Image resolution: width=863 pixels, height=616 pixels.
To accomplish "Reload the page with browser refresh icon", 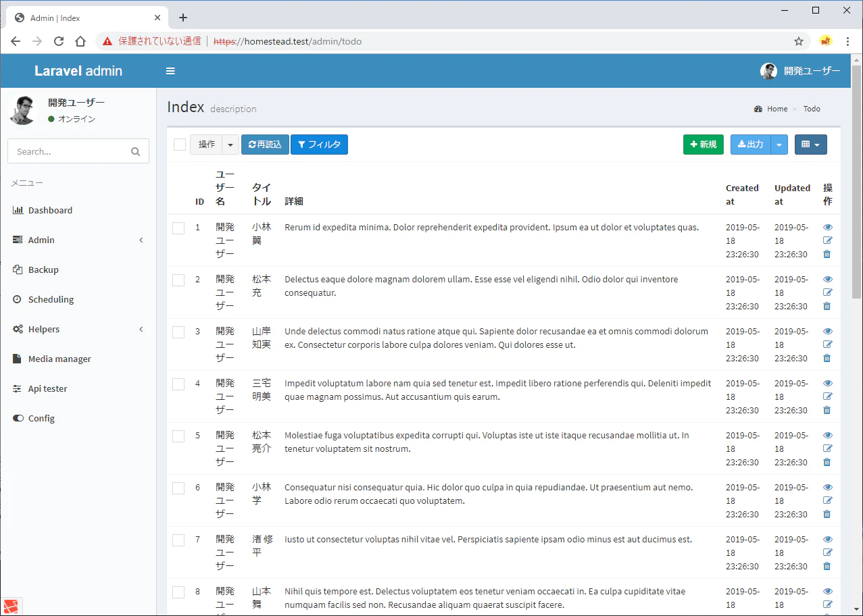I will click(59, 41).
